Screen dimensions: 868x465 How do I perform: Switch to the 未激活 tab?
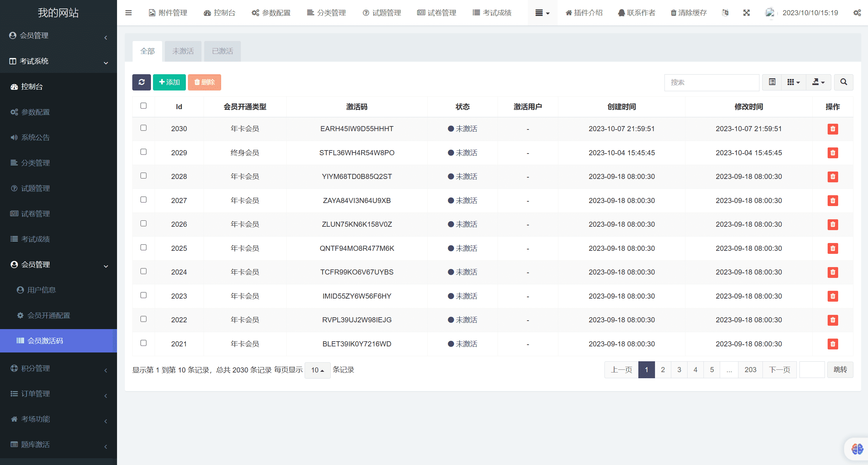tap(183, 51)
